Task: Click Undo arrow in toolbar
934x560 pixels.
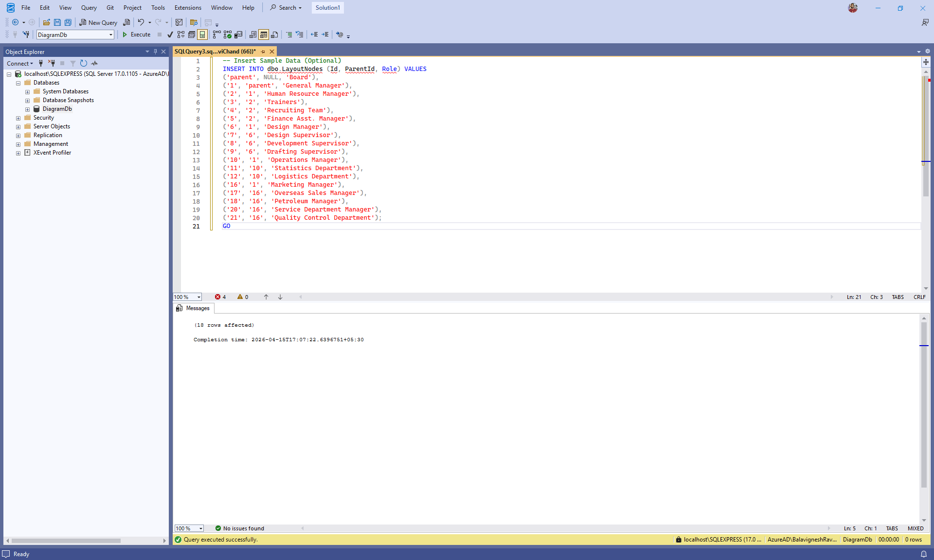Action: (x=141, y=22)
